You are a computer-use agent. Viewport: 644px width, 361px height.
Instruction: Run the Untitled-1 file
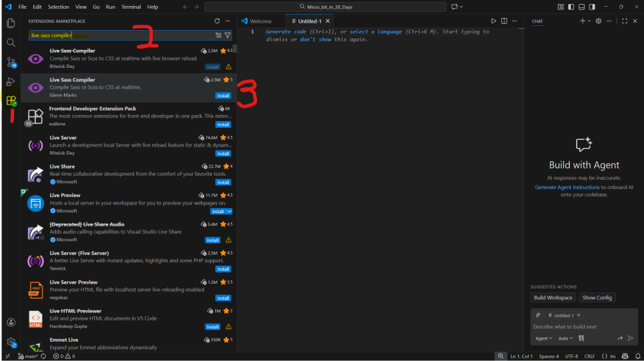pyautogui.click(x=493, y=21)
